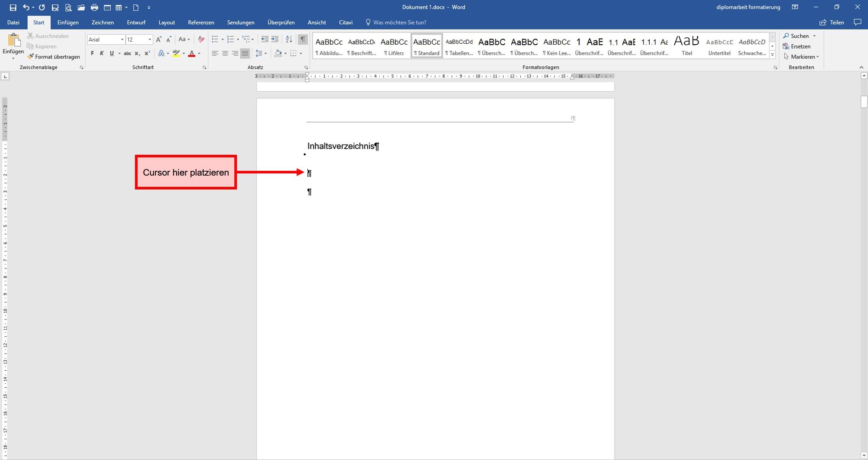Image resolution: width=868 pixels, height=460 pixels.
Task: Decrease font size with the smaller A
Action: tap(169, 39)
